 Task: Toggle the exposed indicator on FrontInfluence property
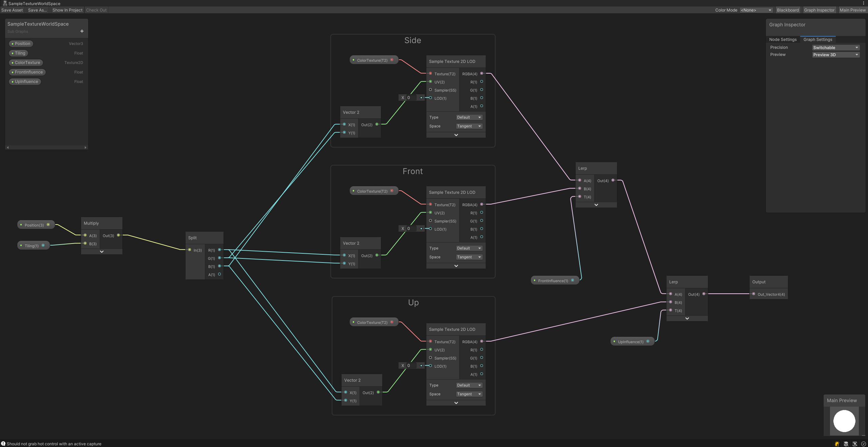[12, 72]
